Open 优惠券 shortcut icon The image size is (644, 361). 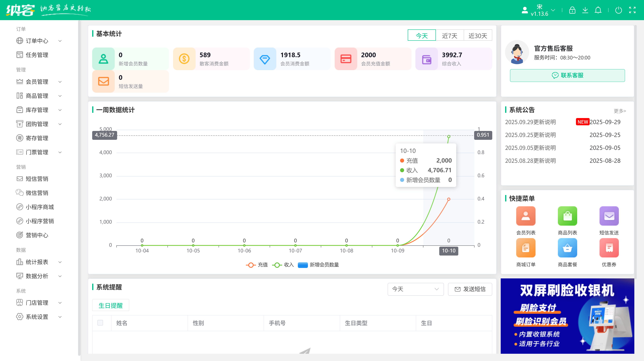609,248
